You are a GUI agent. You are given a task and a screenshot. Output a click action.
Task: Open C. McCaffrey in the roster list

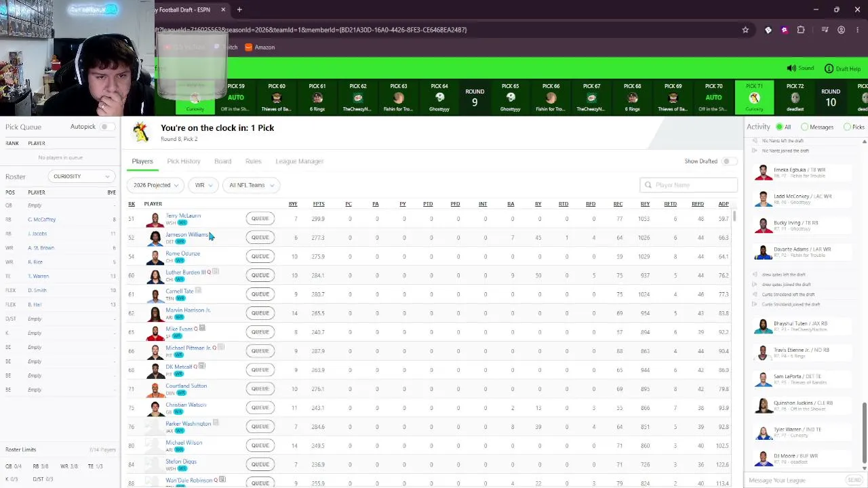[42, 220]
